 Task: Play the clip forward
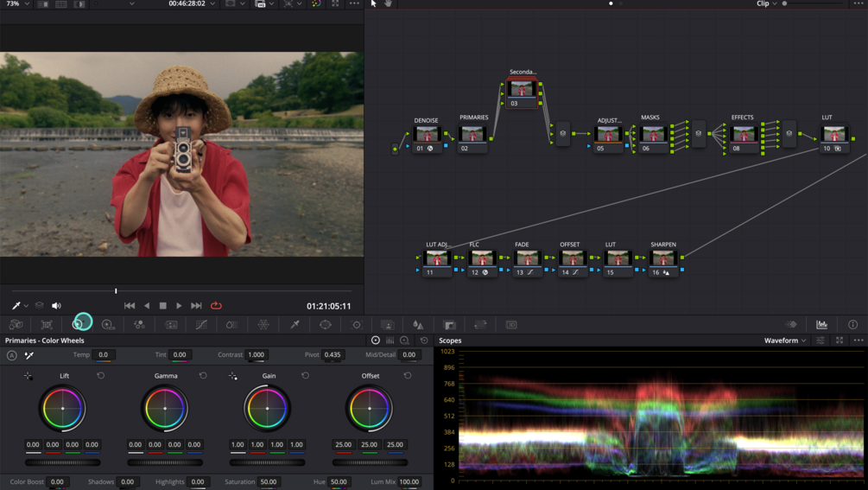pyautogui.click(x=179, y=306)
